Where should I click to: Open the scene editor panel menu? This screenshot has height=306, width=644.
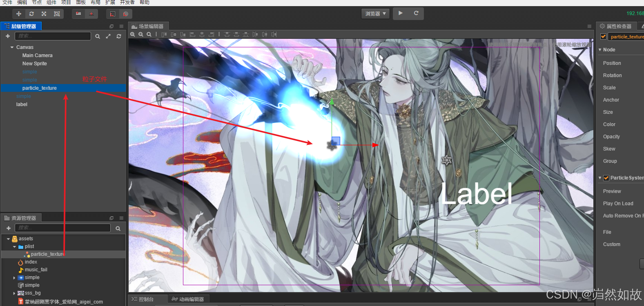pyautogui.click(x=589, y=27)
